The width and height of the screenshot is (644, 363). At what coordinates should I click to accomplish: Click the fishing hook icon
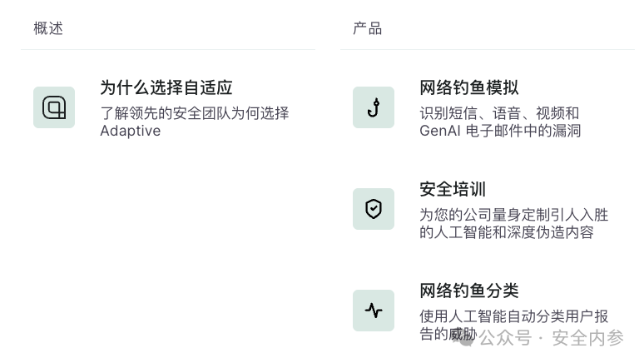374,107
